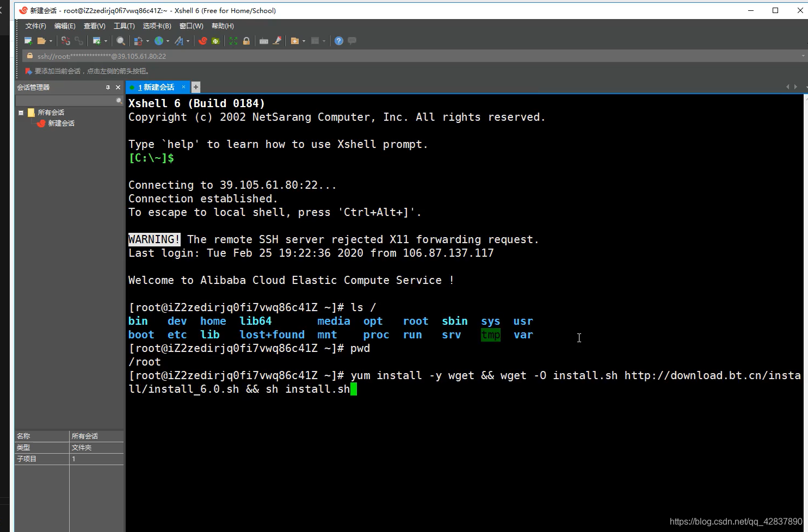The image size is (808, 532).
Task: Click the highlighter pen icon
Action: coord(277,41)
